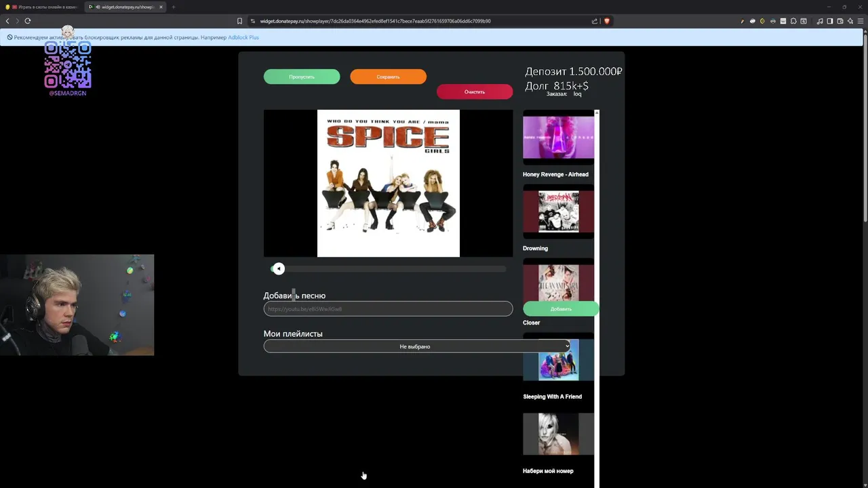Viewport: 868px width, 488px height.
Task: Click the Spice Girls video cover
Action: (389, 183)
